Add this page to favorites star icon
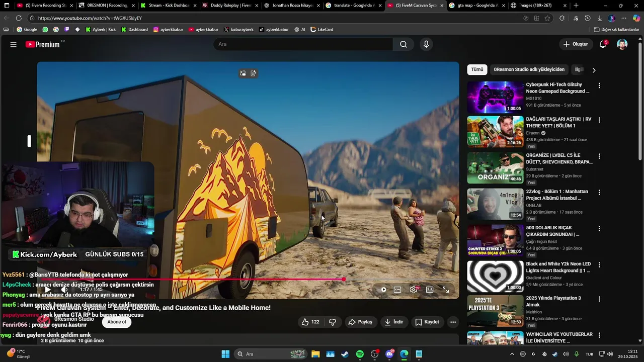644x362 pixels. [x=547, y=18]
